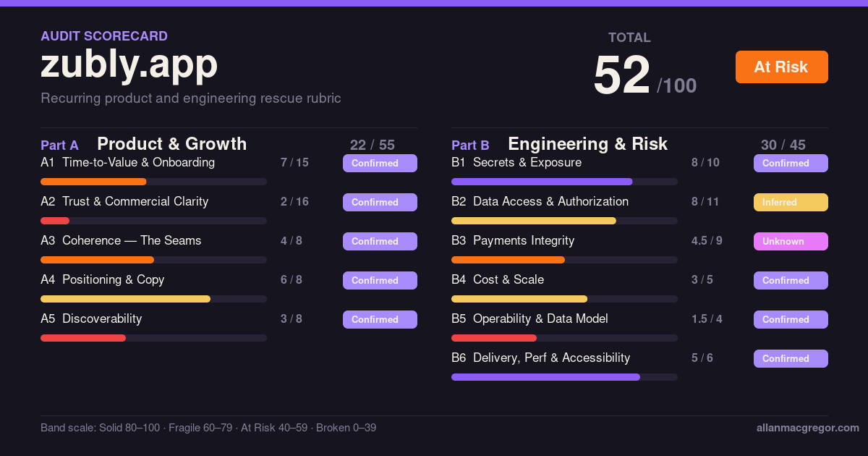The image size is (868, 456).
Task: Click the 8 / 10 score
Action: 705,163
